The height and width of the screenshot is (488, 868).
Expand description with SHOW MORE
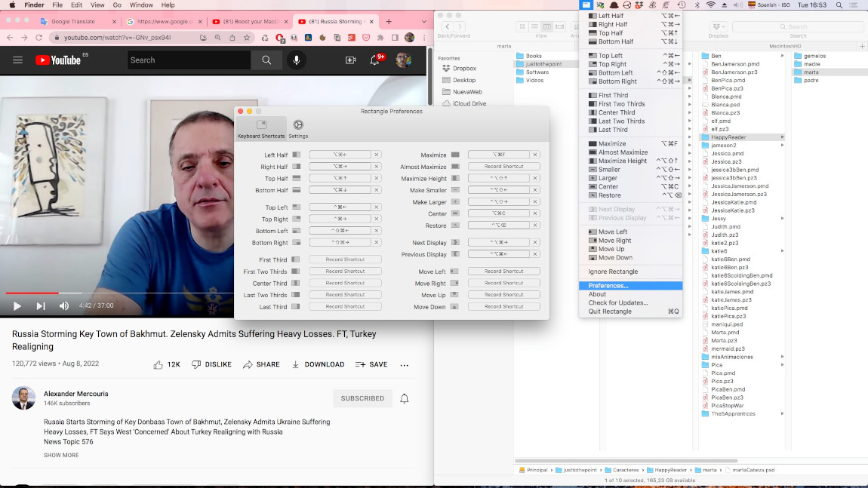[61, 456]
